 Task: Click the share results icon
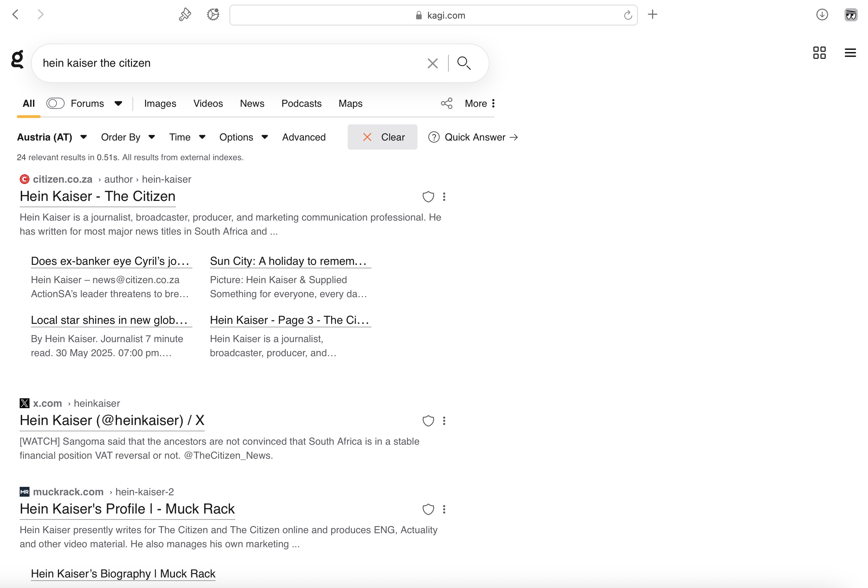(x=446, y=104)
